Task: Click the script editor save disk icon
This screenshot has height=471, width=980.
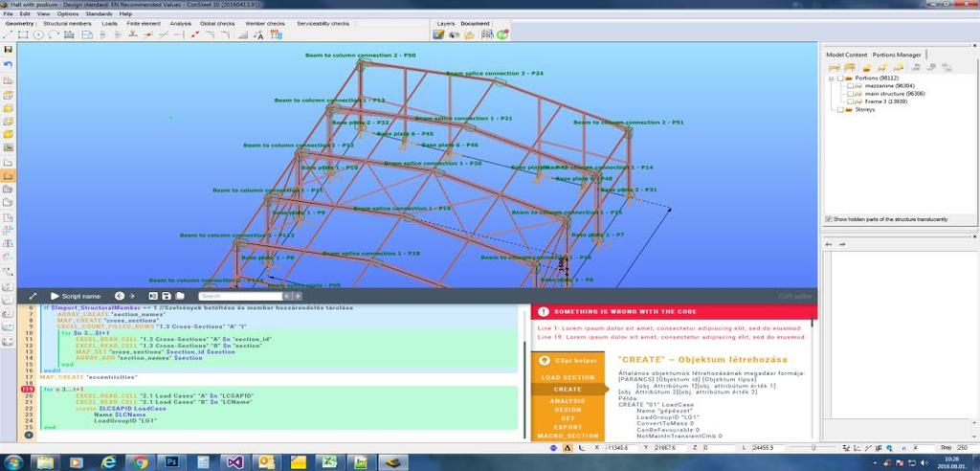Action: tap(167, 296)
